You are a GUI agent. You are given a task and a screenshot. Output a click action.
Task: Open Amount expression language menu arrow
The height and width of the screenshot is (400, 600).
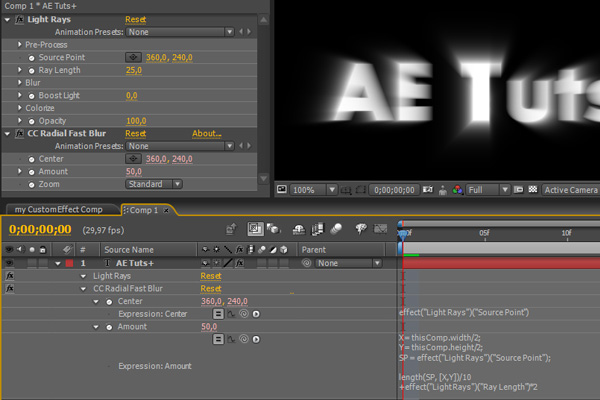[x=256, y=340]
